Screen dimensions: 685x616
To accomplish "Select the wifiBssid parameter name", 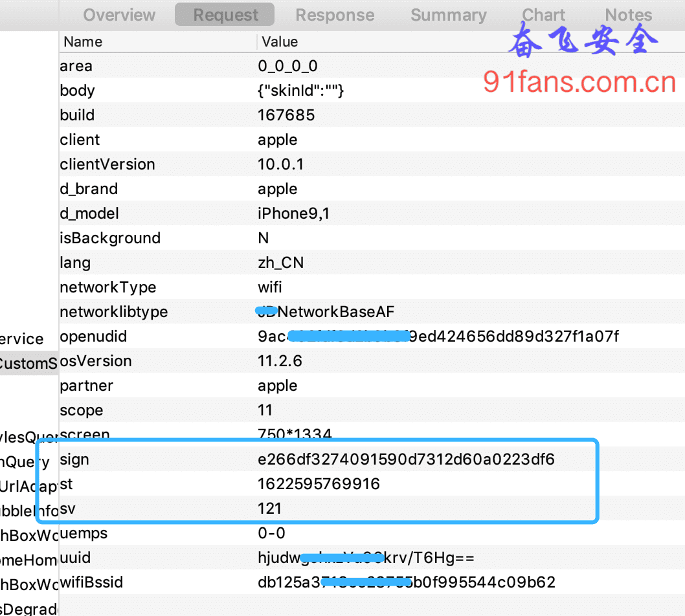I will click(x=91, y=582).
